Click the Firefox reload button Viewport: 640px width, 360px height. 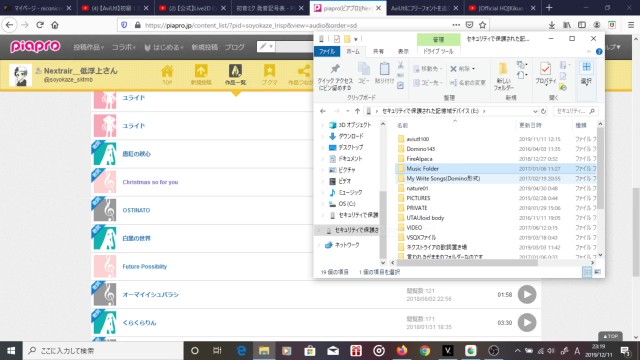coord(40,25)
